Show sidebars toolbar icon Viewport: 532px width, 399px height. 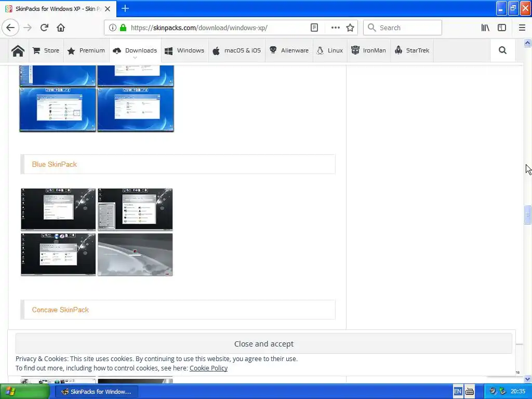point(502,28)
